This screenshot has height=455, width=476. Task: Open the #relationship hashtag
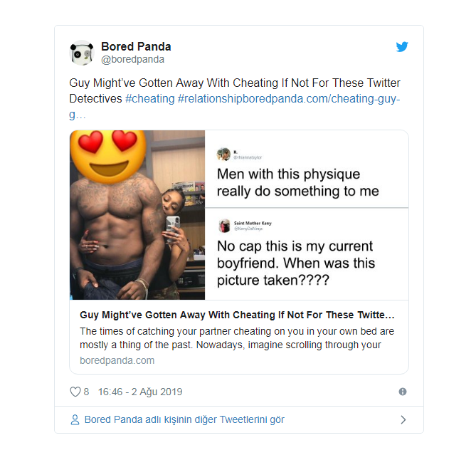click(208, 98)
